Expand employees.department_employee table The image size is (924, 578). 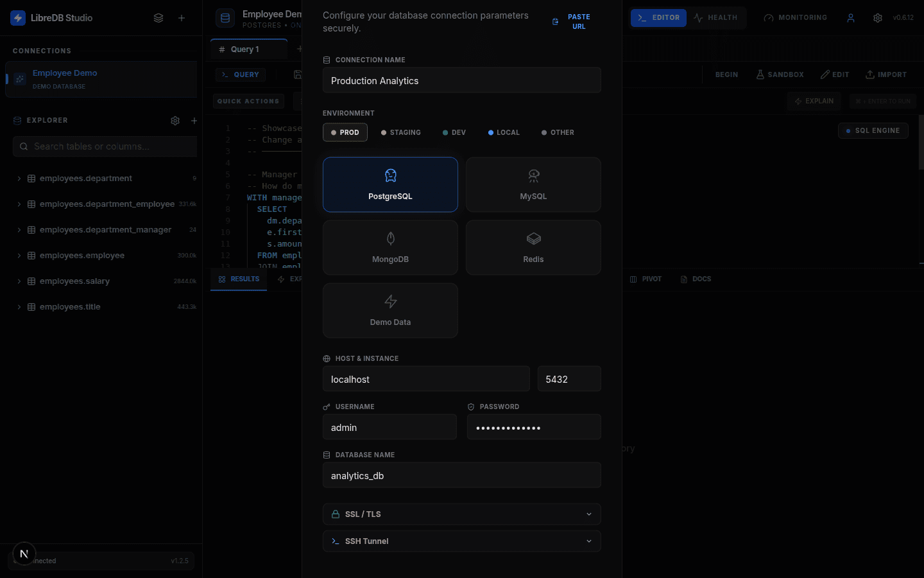(19, 204)
